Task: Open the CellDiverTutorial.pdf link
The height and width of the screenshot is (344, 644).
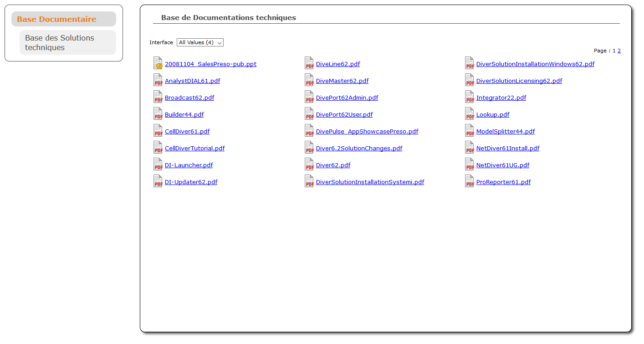Action: [194, 148]
